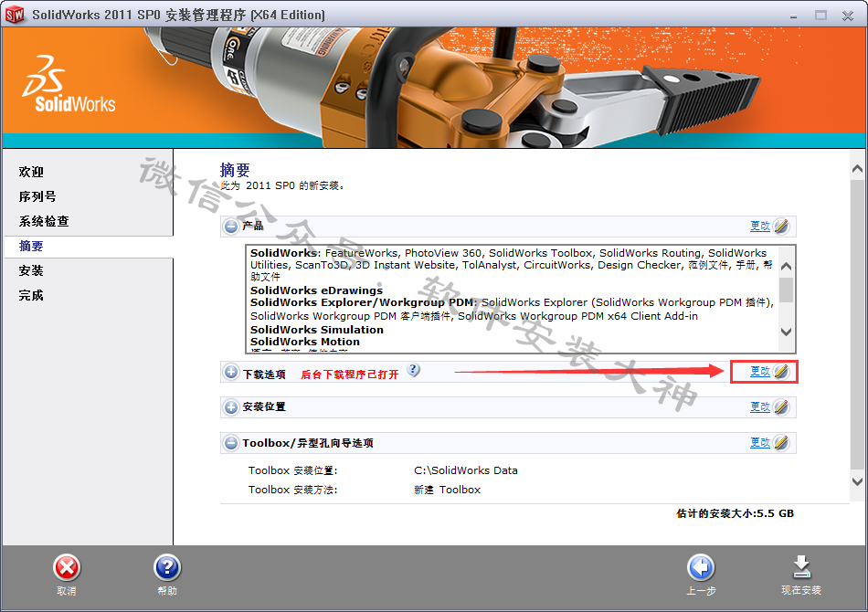
Task: Click product list scroll down arrow
Action: click(x=786, y=332)
